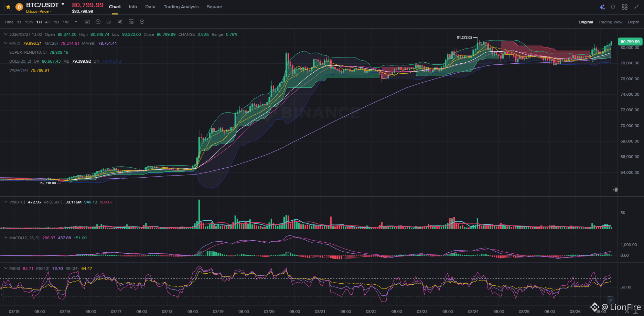644x316 pixels.
Task: Click the red last price in header
Action: tap(88, 5)
